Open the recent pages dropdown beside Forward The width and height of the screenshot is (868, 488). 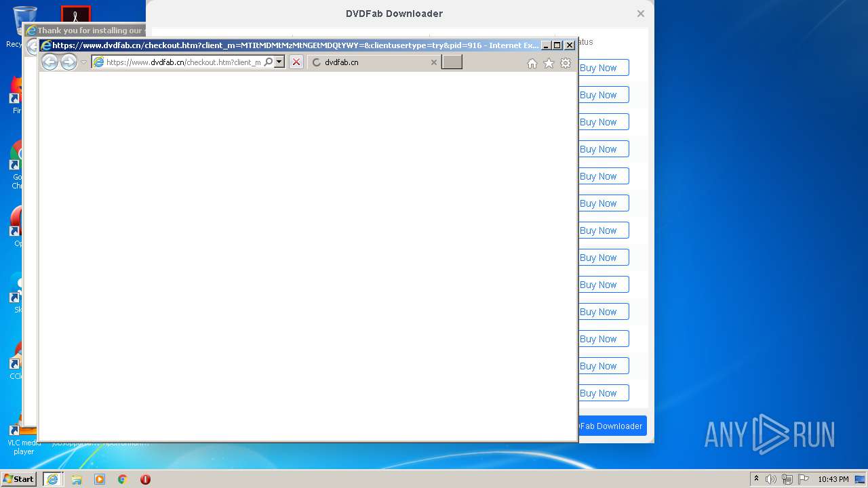tap(84, 62)
